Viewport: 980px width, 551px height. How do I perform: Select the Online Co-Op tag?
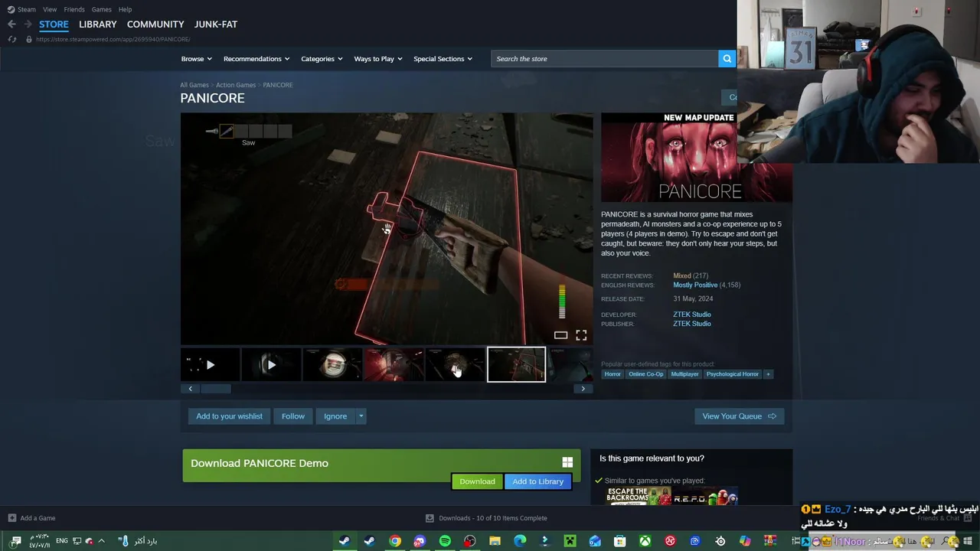645,374
